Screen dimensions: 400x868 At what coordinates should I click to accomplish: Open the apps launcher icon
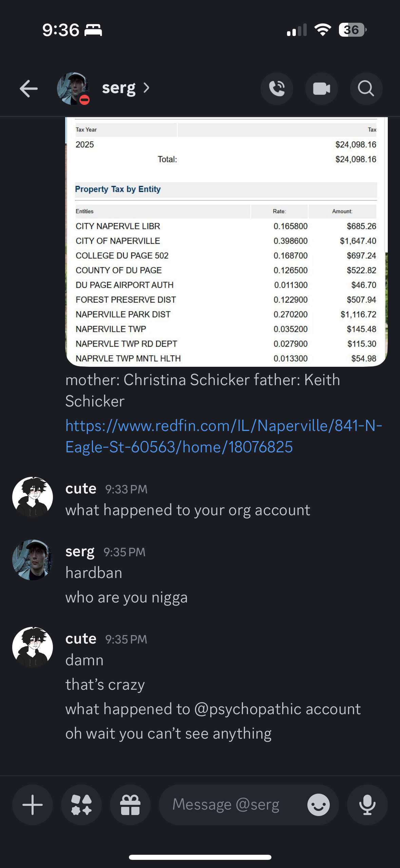81,804
